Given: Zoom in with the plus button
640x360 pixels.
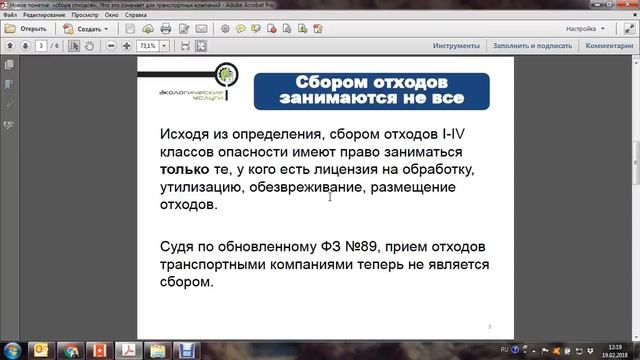Looking at the screenshot, I should tap(127, 46).
